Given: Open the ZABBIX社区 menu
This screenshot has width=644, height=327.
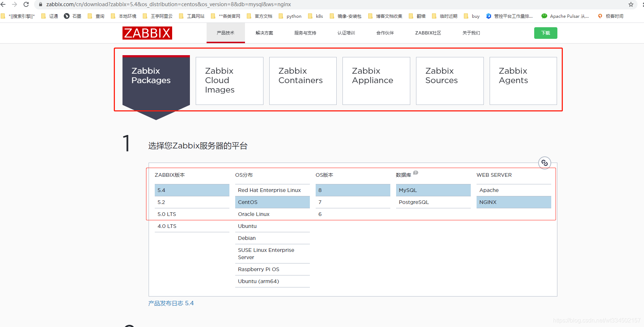Looking at the screenshot, I should (x=428, y=33).
